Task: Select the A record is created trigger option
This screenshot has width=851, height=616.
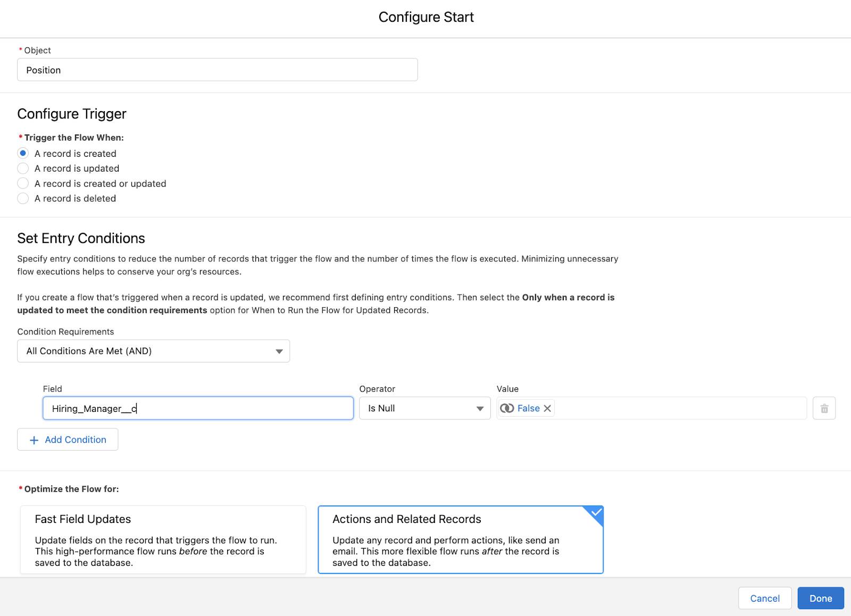Action: pyautogui.click(x=23, y=153)
